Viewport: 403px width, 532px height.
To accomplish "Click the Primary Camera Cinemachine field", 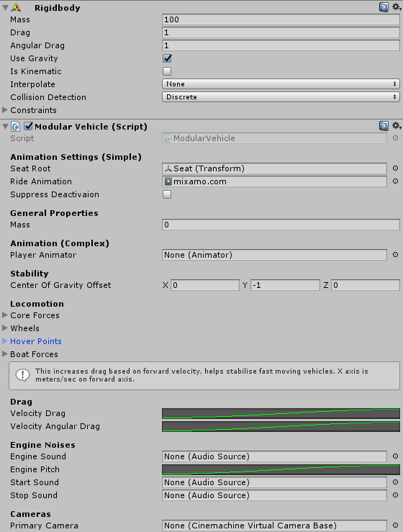I will click(x=274, y=526).
